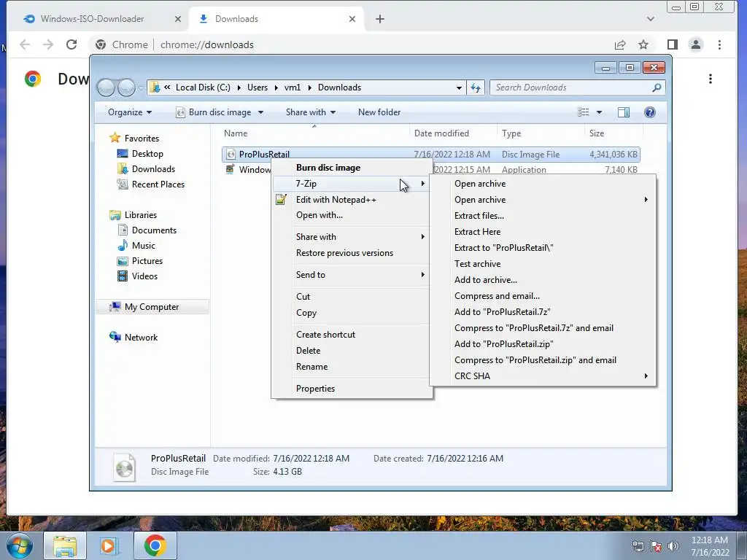
Task: Open the Send to submenu
Action: coord(352,275)
